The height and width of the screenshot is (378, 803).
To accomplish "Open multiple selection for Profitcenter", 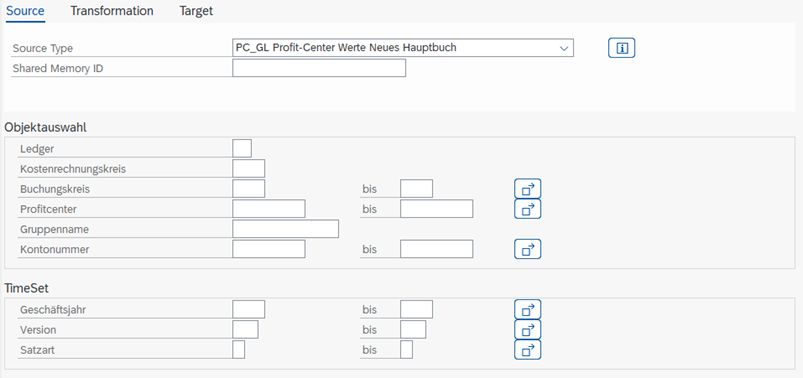I will [527, 209].
